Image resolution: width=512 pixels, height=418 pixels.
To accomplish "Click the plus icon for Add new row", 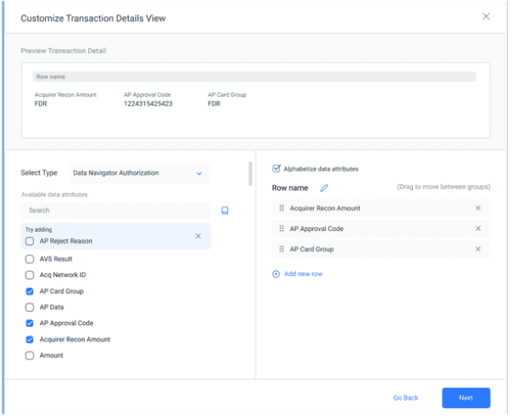I will pyautogui.click(x=276, y=274).
